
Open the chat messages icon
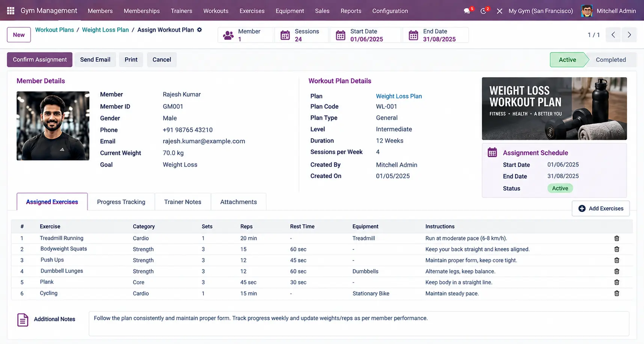467,11
